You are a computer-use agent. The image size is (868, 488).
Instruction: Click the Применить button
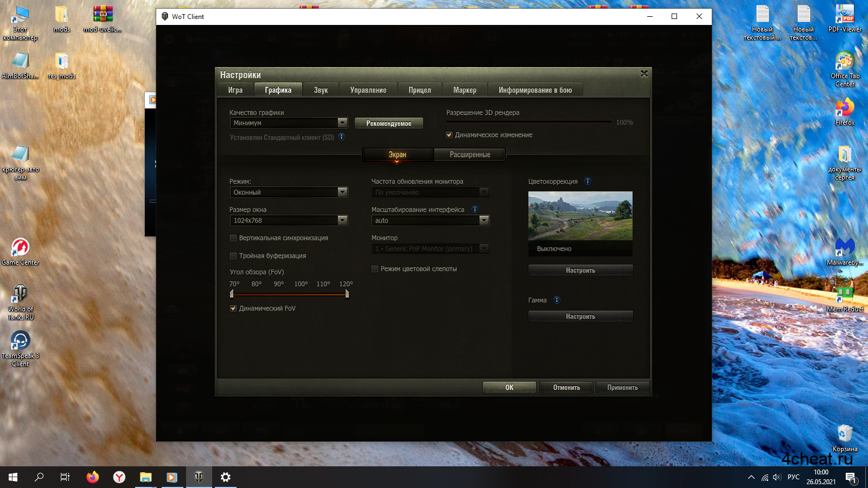[x=622, y=388]
